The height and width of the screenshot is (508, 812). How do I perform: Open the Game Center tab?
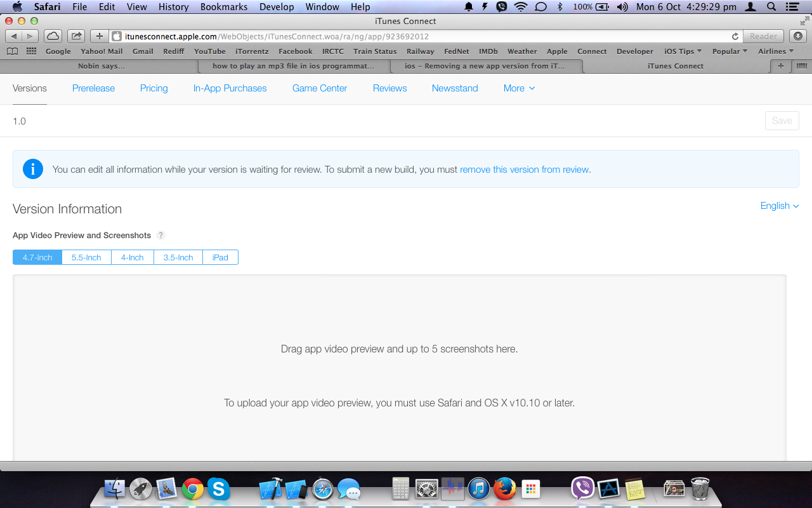click(320, 88)
